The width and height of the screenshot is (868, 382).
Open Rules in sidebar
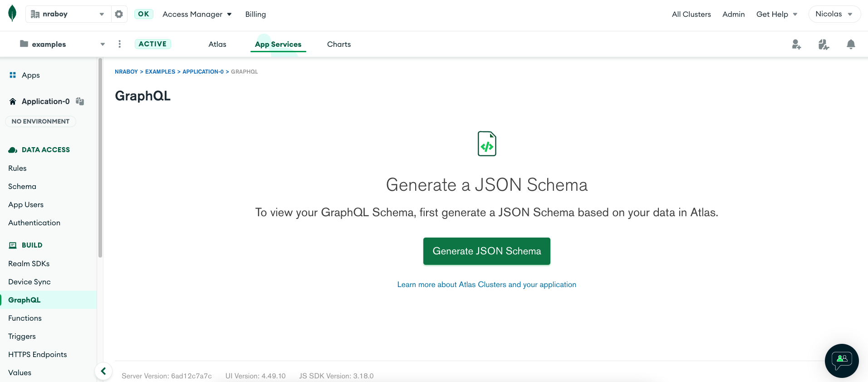17,168
